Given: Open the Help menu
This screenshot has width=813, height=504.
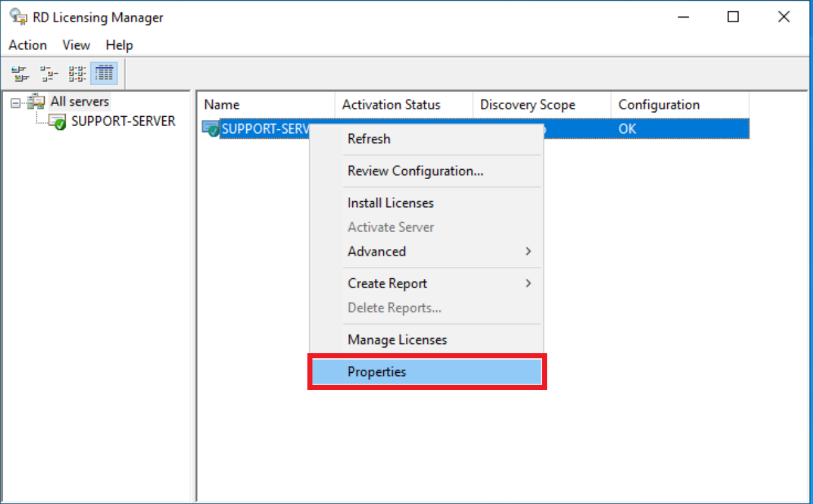Looking at the screenshot, I should click(x=119, y=45).
